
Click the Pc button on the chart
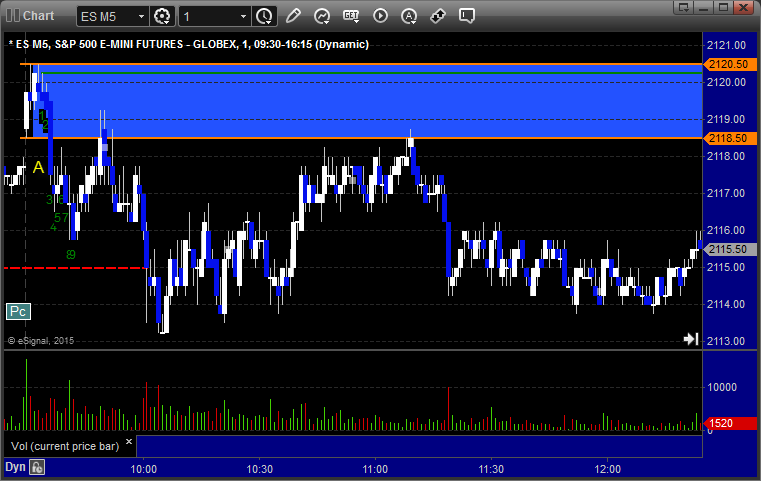coord(18,312)
